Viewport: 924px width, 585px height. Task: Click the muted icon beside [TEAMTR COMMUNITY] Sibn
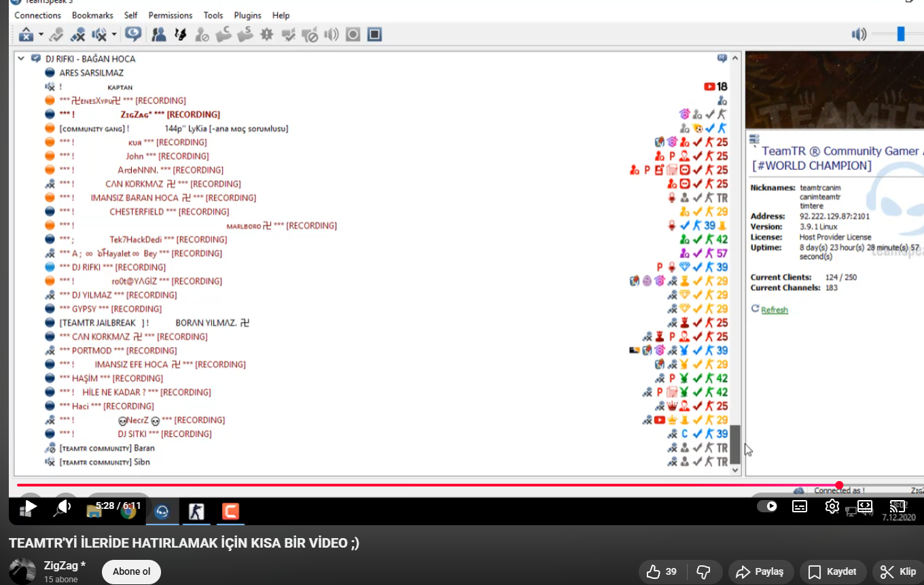click(50, 462)
